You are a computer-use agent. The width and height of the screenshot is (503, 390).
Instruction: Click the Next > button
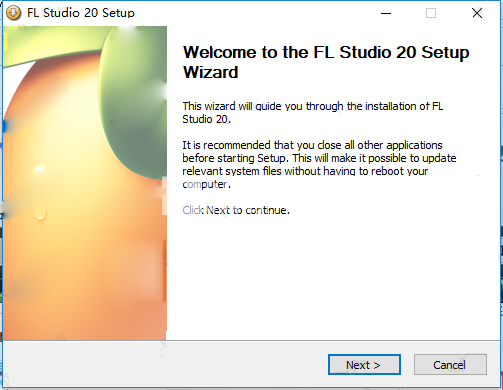(x=364, y=365)
